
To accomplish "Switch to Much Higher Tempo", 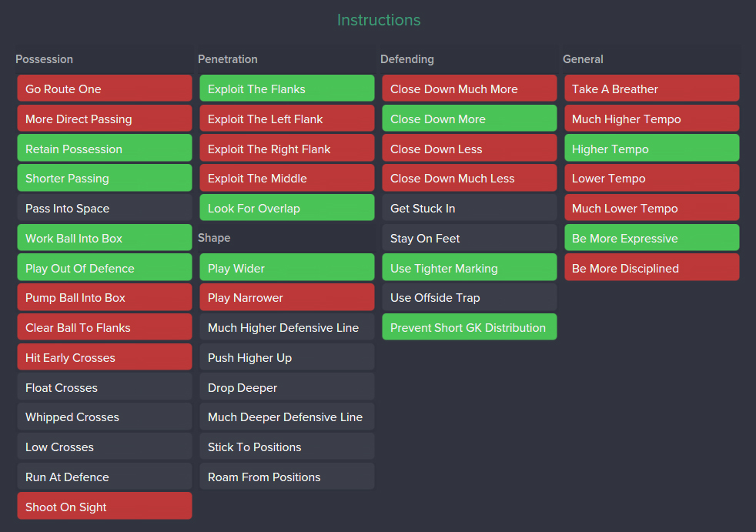I will [651, 119].
